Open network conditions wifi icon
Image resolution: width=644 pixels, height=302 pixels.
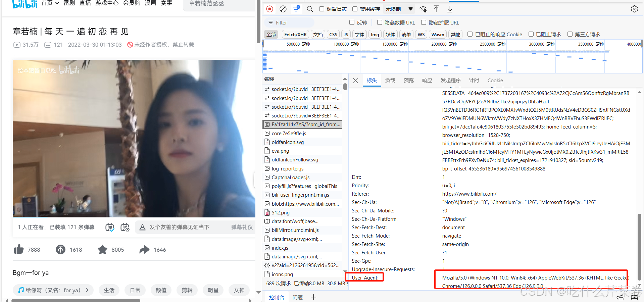pyautogui.click(x=423, y=9)
